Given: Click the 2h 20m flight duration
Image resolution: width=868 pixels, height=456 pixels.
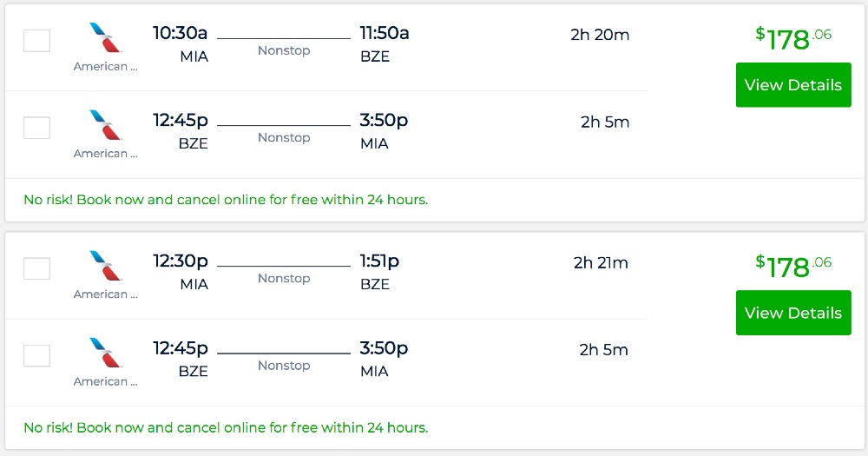Looking at the screenshot, I should 600,36.
